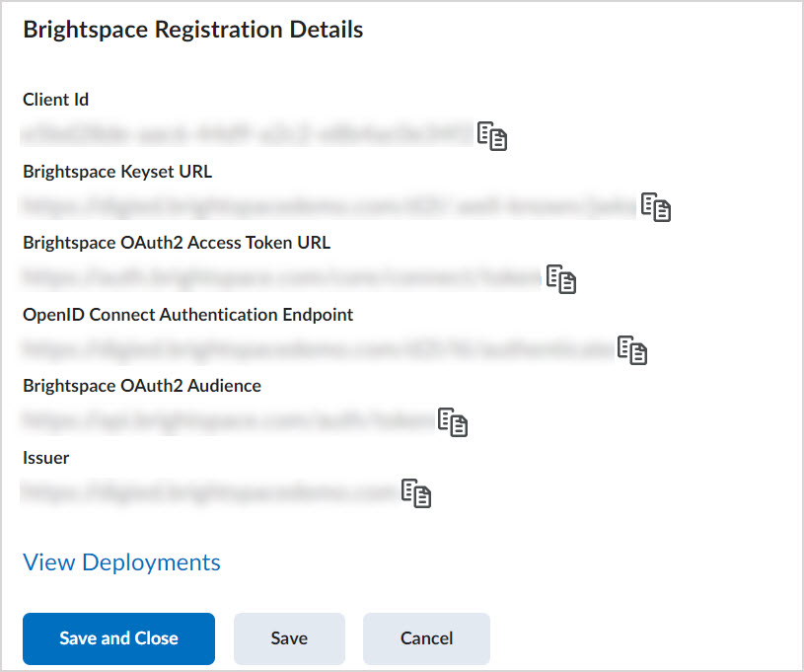Select the Brightspace OAuth2 Audience text
Screen dimensions: 804x672
[227, 419]
